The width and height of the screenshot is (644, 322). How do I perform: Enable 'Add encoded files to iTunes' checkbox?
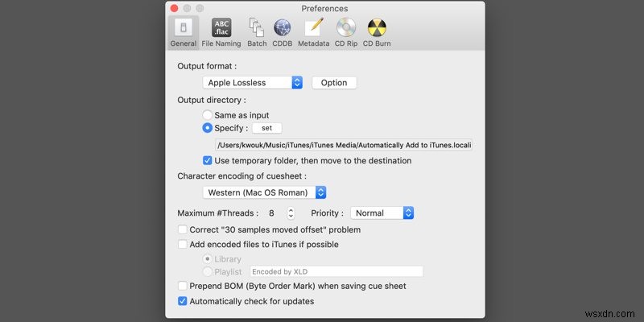(x=183, y=245)
